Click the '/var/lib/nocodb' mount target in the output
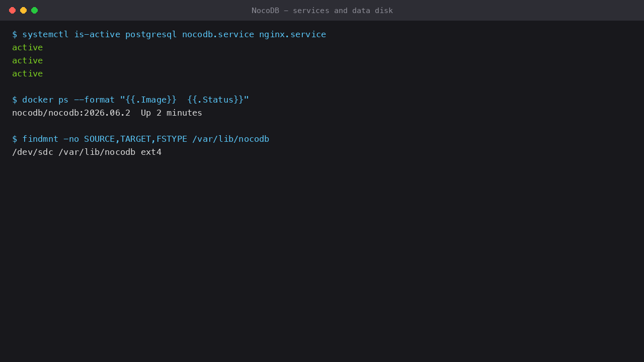644x362 pixels. (x=97, y=152)
